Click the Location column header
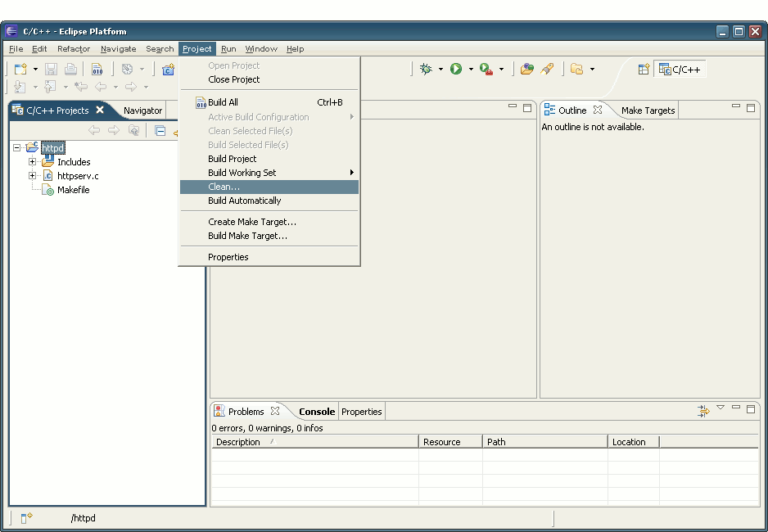Image resolution: width=768 pixels, height=532 pixels. click(x=634, y=442)
